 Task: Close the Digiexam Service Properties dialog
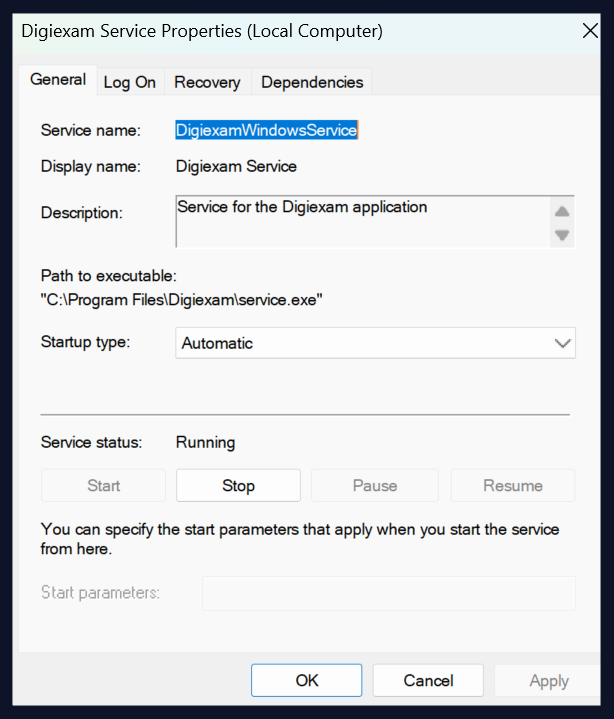pyautogui.click(x=590, y=31)
